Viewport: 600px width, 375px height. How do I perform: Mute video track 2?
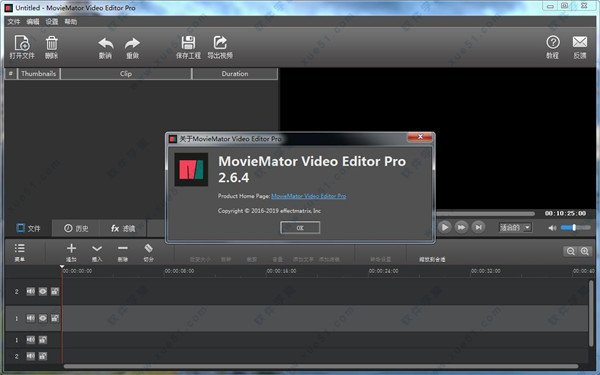tap(31, 292)
